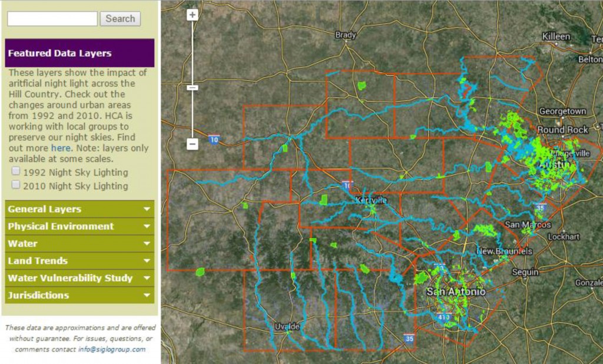Toggle the 2010 Night Sky Lighting checkbox
The height and width of the screenshot is (364, 603).
(x=16, y=186)
